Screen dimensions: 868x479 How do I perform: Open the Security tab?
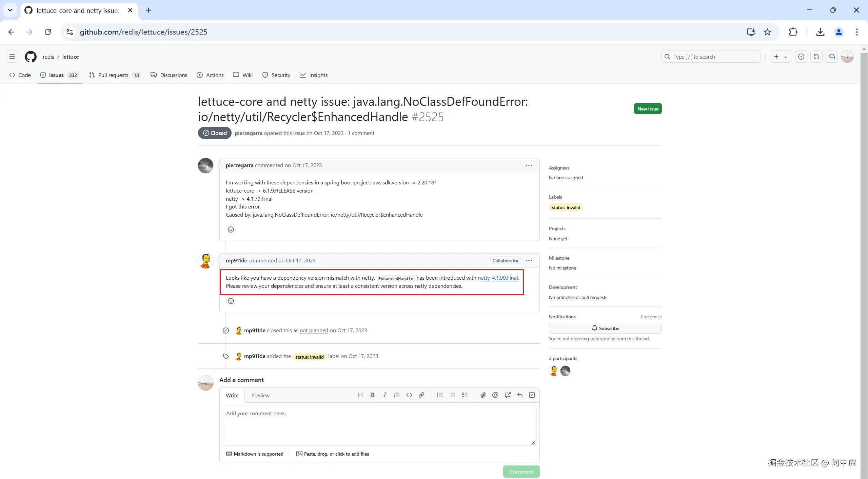(x=276, y=75)
